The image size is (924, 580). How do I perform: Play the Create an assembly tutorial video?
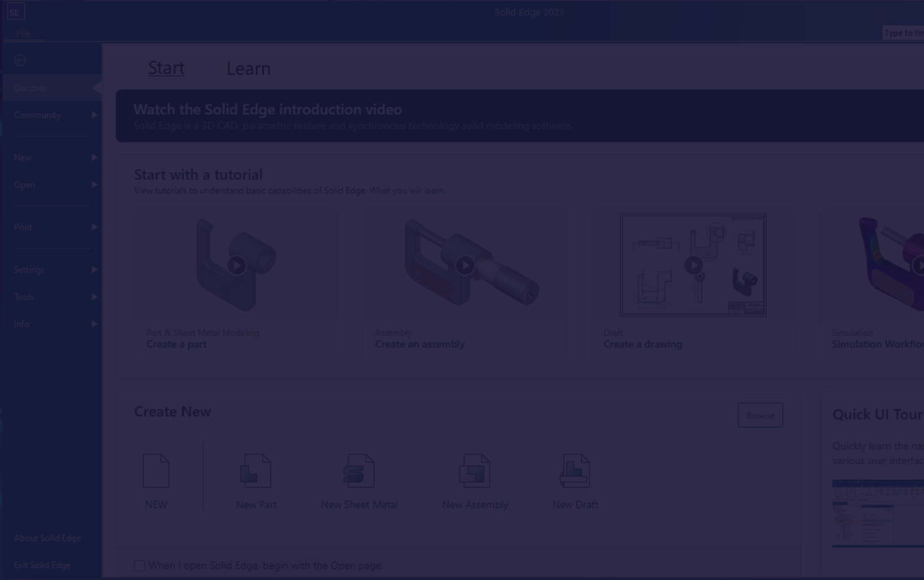pos(465,266)
